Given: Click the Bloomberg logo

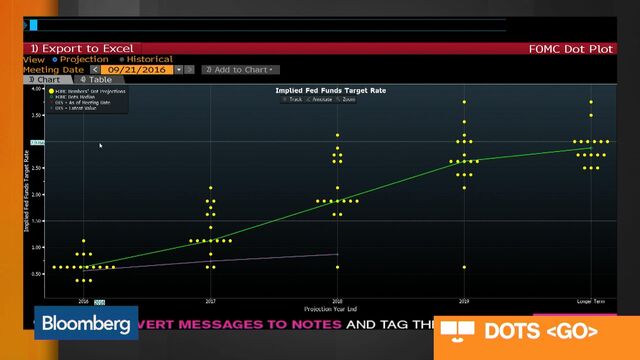Looking at the screenshot, I should pos(86,323).
